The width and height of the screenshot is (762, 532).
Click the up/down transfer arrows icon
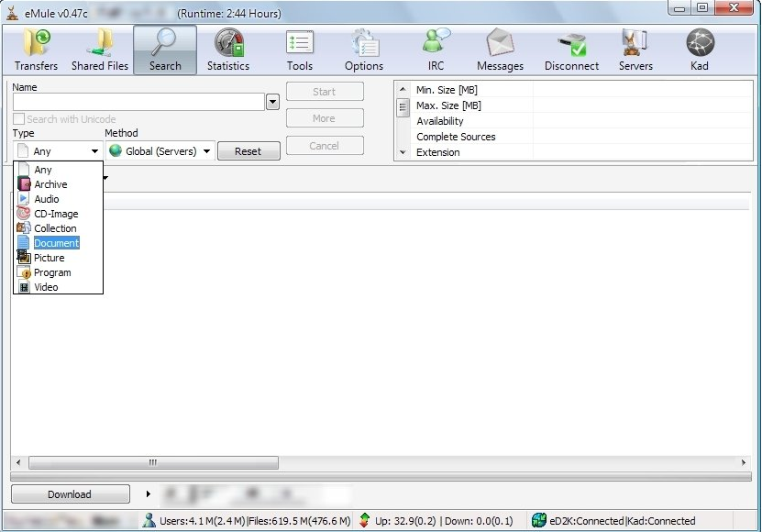364,520
